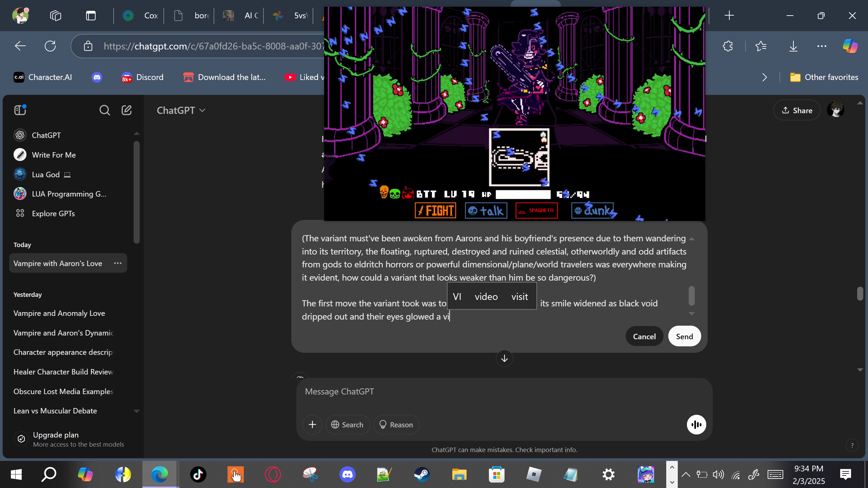Open the ChatGPT profile avatar menu
This screenshot has width=868, height=488.
click(835, 110)
